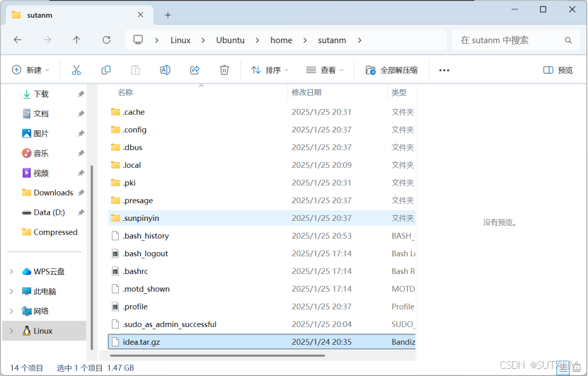Select the .profile file

[261, 307]
